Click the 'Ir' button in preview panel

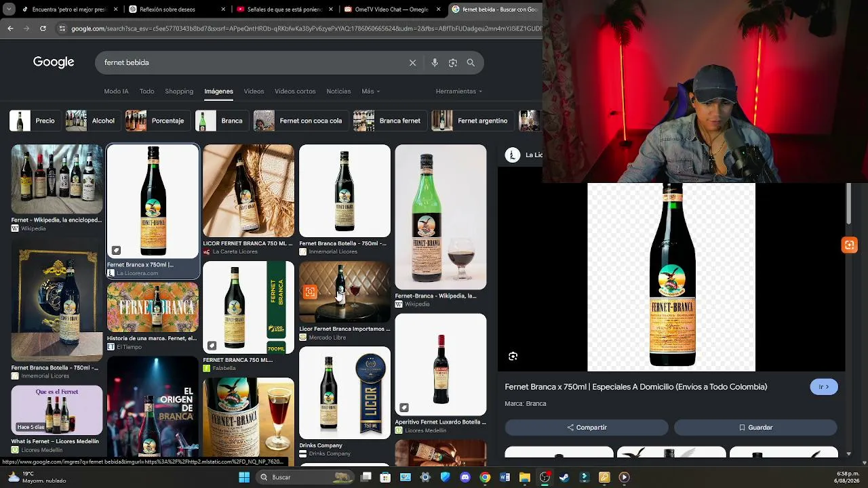824,387
